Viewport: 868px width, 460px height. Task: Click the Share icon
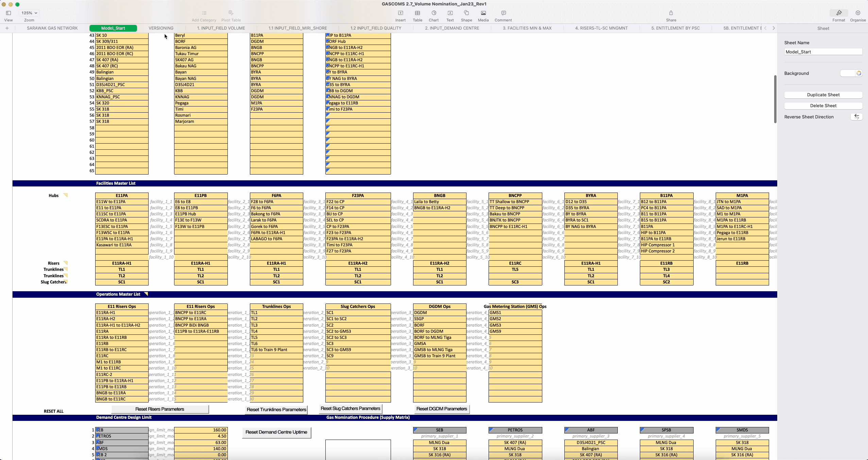[x=671, y=13]
